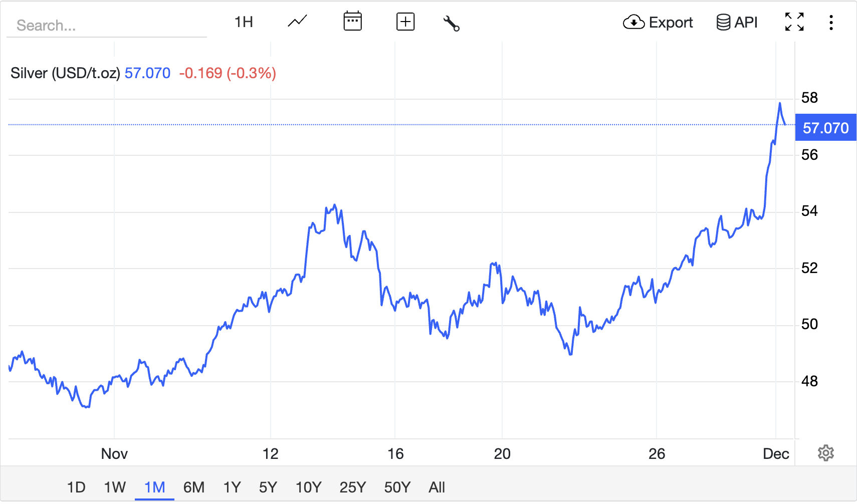
Task: Select the All time range
Action: [x=437, y=486]
